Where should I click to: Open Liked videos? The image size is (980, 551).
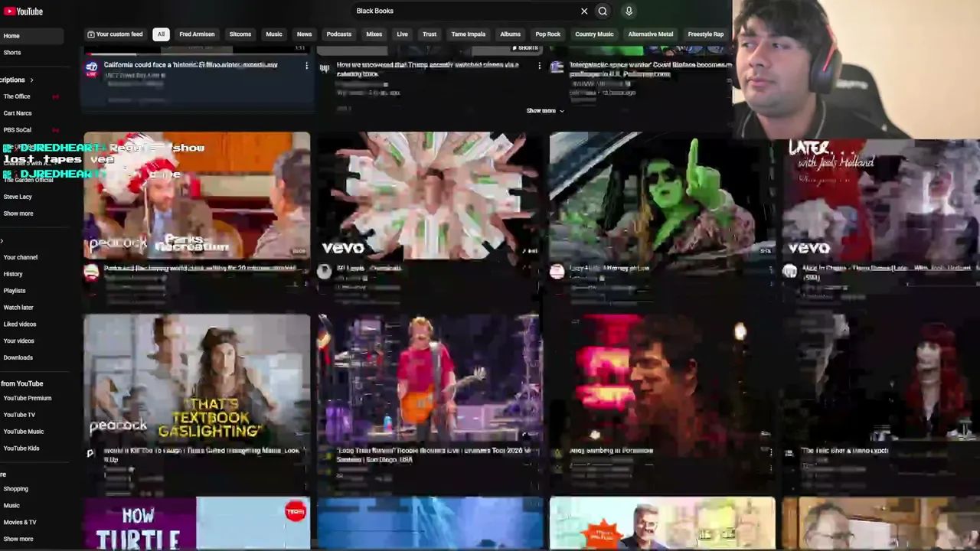point(20,324)
